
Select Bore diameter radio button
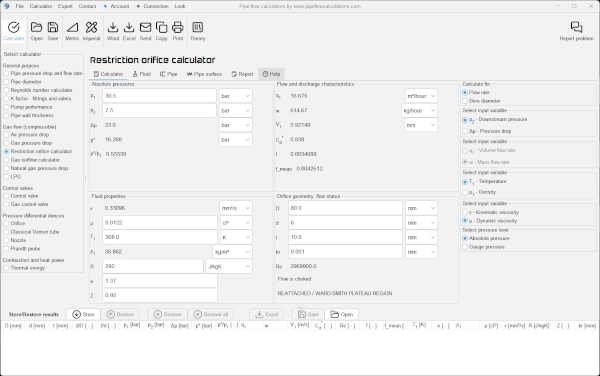pos(465,101)
